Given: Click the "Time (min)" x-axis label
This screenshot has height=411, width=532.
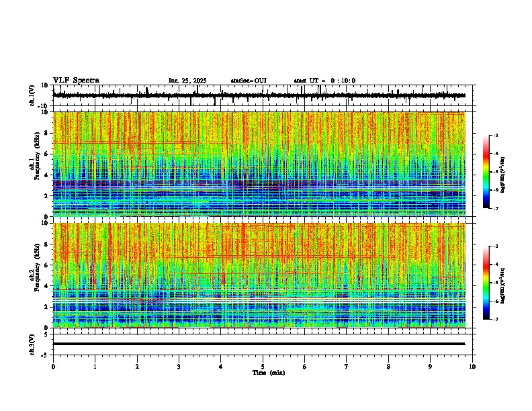Looking at the screenshot, I should [269, 373].
